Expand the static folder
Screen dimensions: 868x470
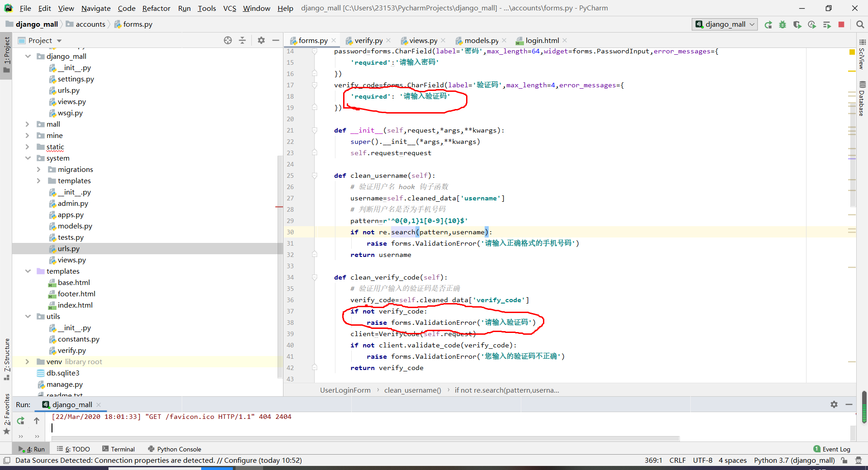tap(28, 147)
